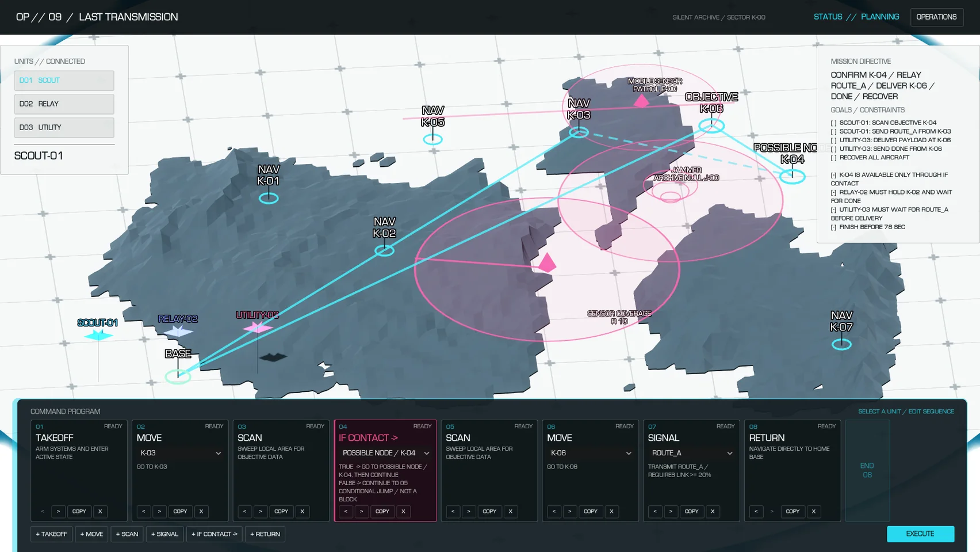
Task: Toggle SEND DONE FROM K-06 goal checkbox
Action: [x=833, y=149]
